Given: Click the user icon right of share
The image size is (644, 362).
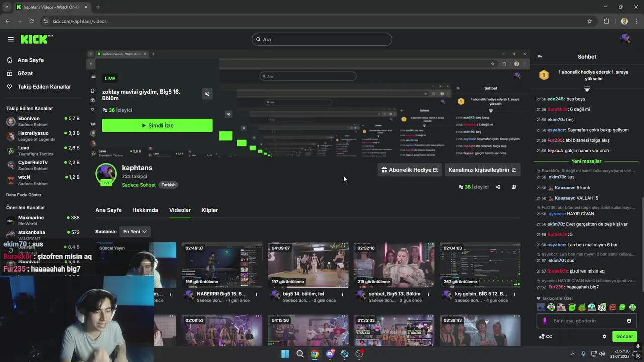Looking at the screenshot, I should click(514, 187).
